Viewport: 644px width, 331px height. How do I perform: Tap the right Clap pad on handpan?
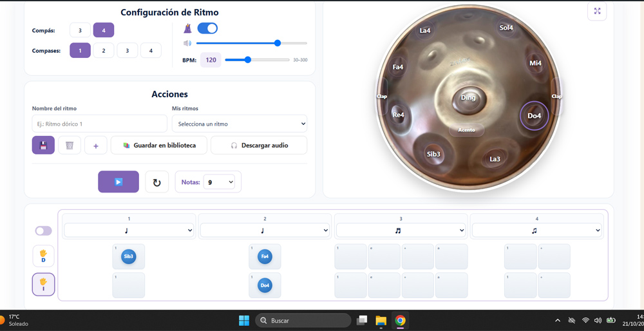click(x=556, y=96)
